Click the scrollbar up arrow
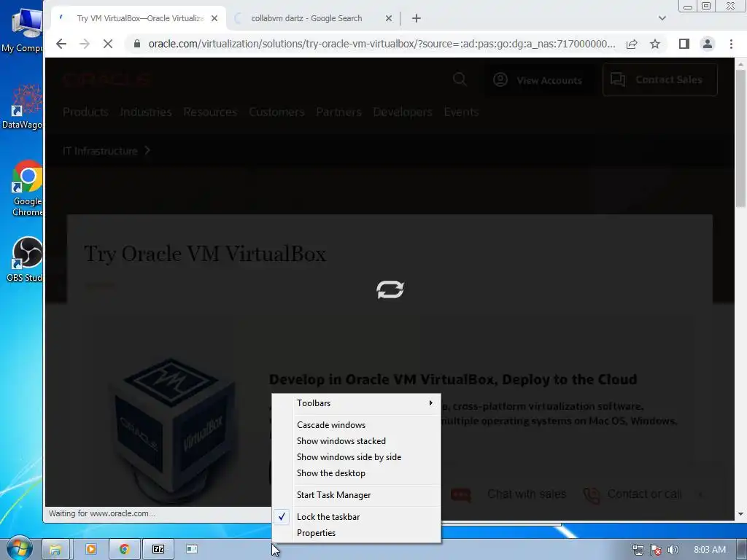 coord(740,63)
